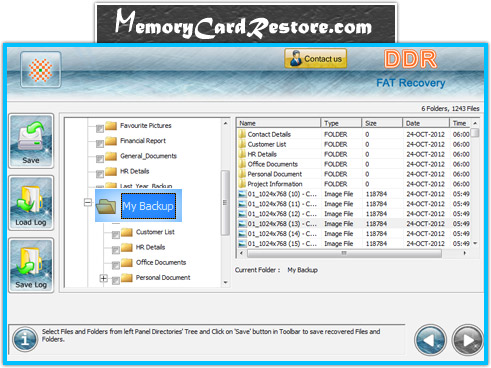Click the folder icon of Office Documents row in list
The width and height of the screenshot is (491, 368).
point(242,164)
